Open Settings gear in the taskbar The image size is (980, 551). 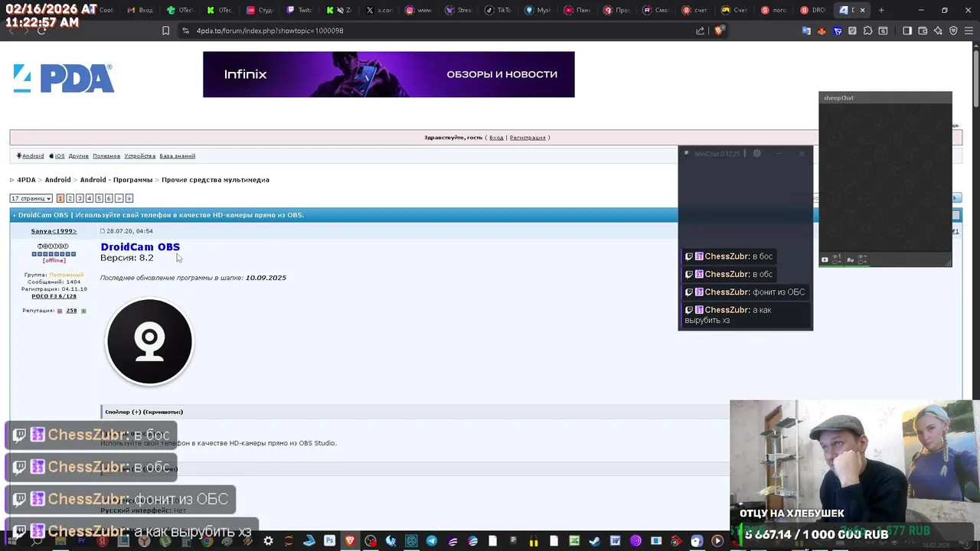[268, 541]
